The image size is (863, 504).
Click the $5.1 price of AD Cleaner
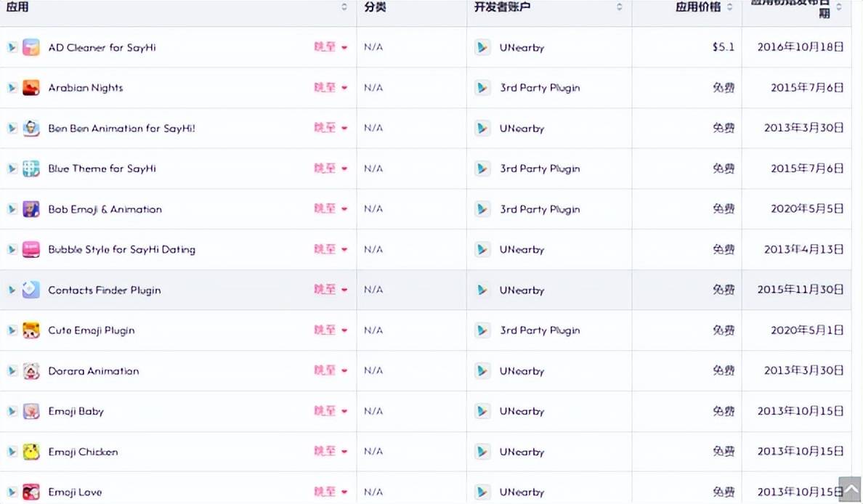[724, 47]
